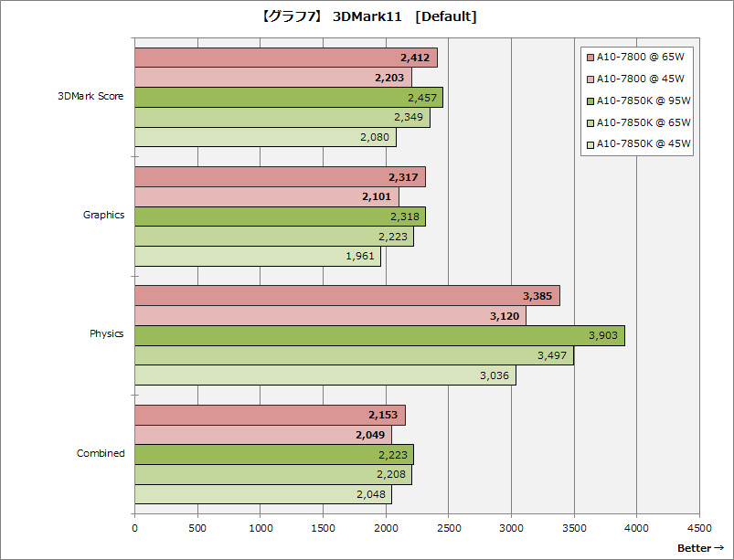Click the 4500 x-axis tick label

[x=699, y=527]
